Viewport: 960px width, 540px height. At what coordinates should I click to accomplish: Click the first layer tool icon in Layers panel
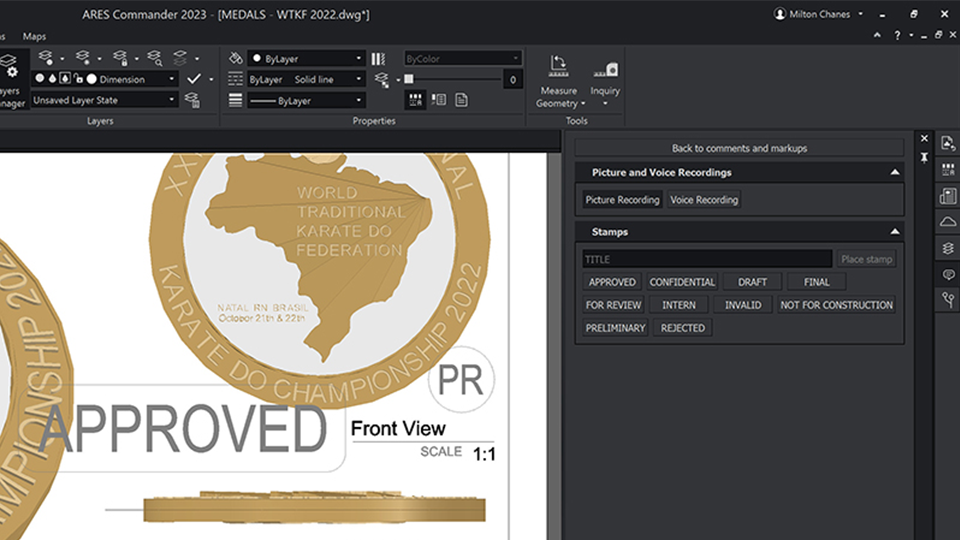[45, 58]
